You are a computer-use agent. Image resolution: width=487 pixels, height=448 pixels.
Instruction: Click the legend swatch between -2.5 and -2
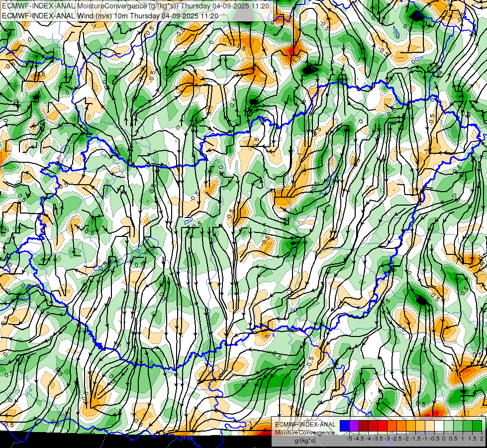401,426
